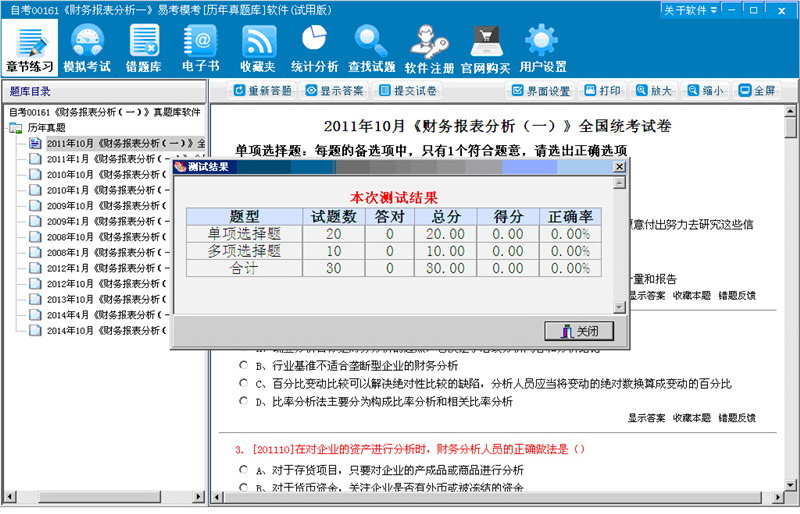
Task: Open the 收藏夹 favorites section
Action: click(x=258, y=48)
